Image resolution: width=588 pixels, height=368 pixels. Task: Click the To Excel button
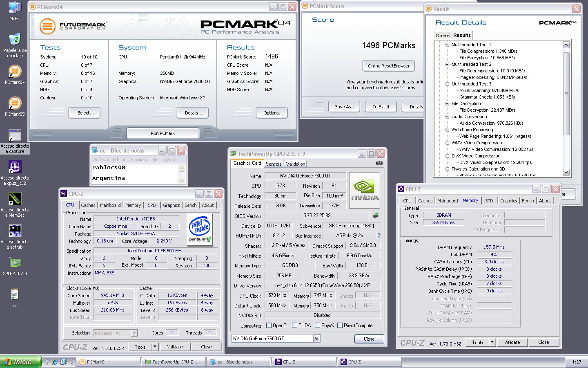coord(381,107)
